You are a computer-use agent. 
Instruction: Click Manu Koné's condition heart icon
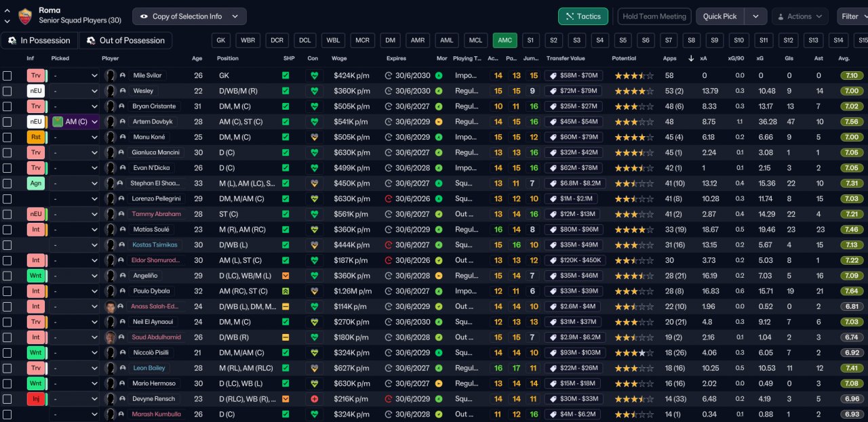point(313,138)
